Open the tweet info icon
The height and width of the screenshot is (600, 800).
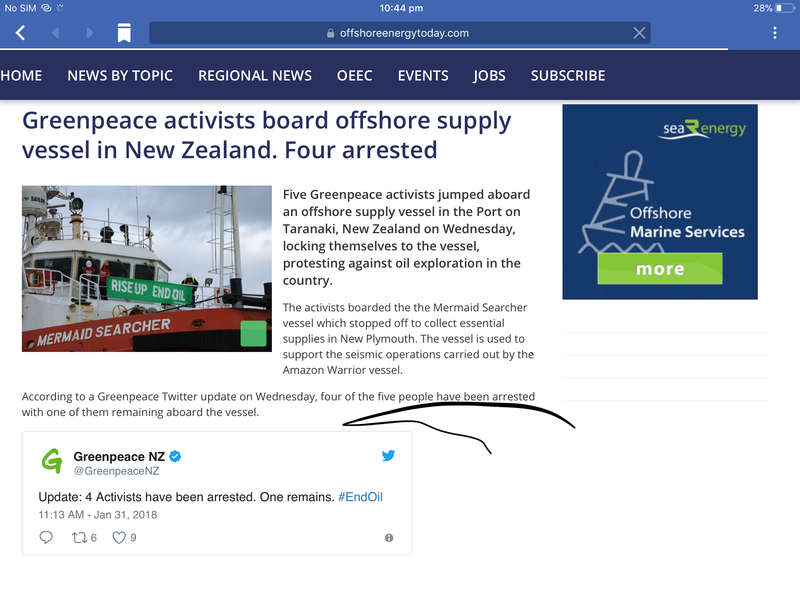pos(389,538)
